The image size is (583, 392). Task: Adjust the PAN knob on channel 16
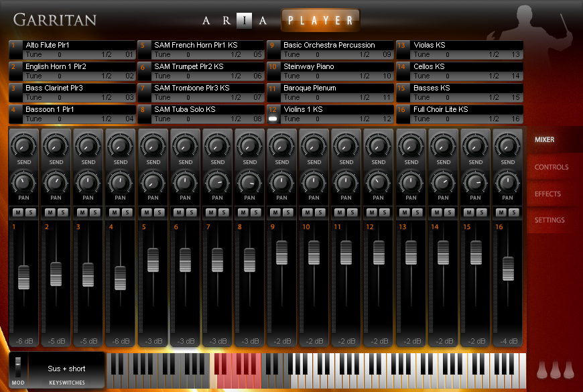tap(507, 182)
